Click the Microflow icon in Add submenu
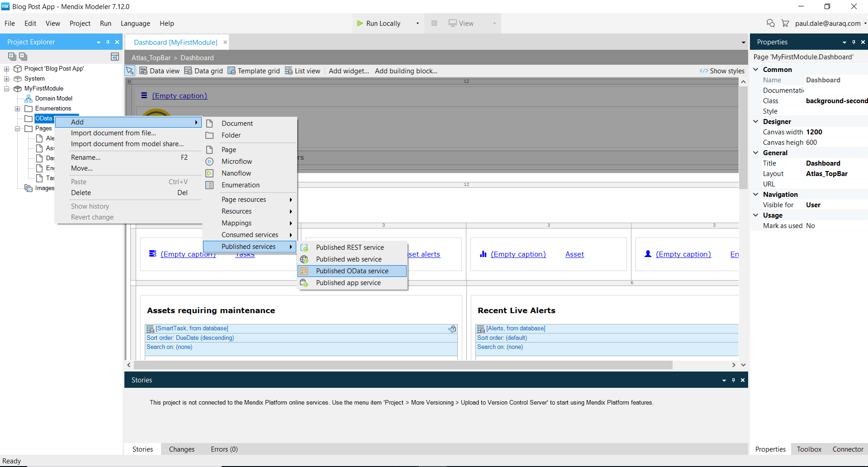Screen dimensions: 868x467 (209, 162)
